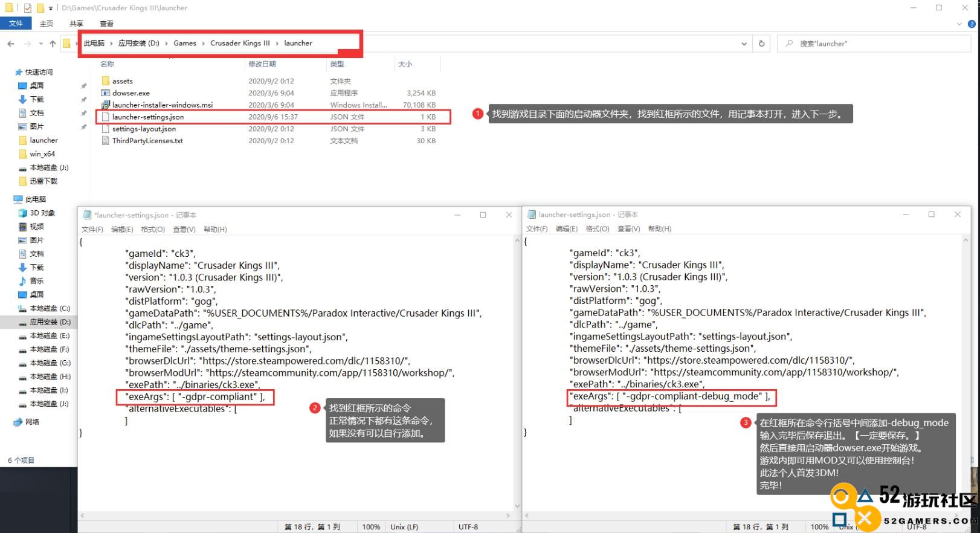Image resolution: width=980 pixels, height=533 pixels.
Task: Open the 文件 tab in Explorer ribbon
Action: pyautogui.click(x=16, y=24)
